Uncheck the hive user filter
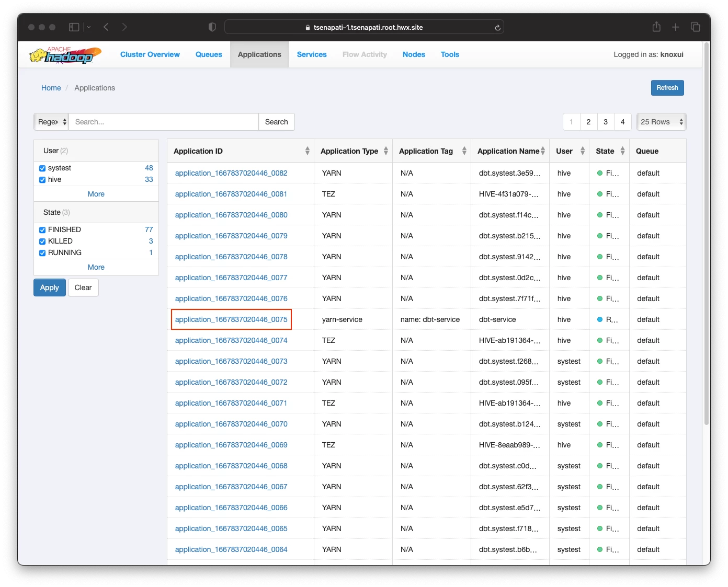This screenshot has width=728, height=587. click(x=42, y=180)
